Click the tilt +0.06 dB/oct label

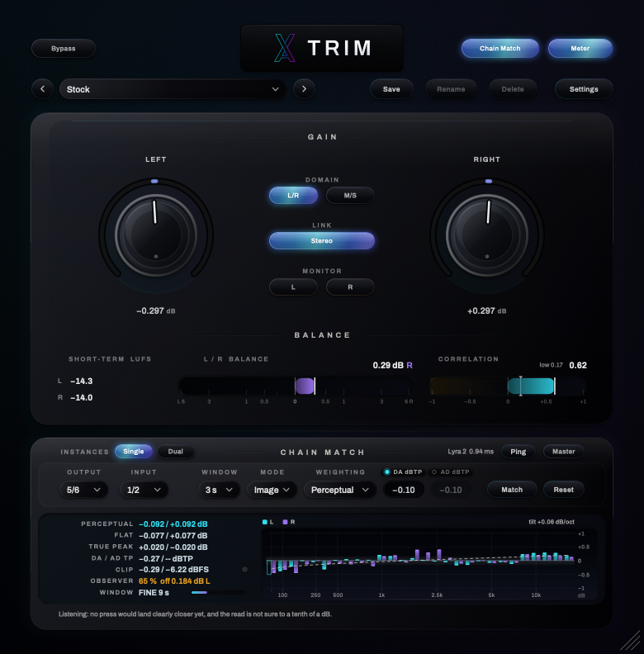[x=552, y=522]
